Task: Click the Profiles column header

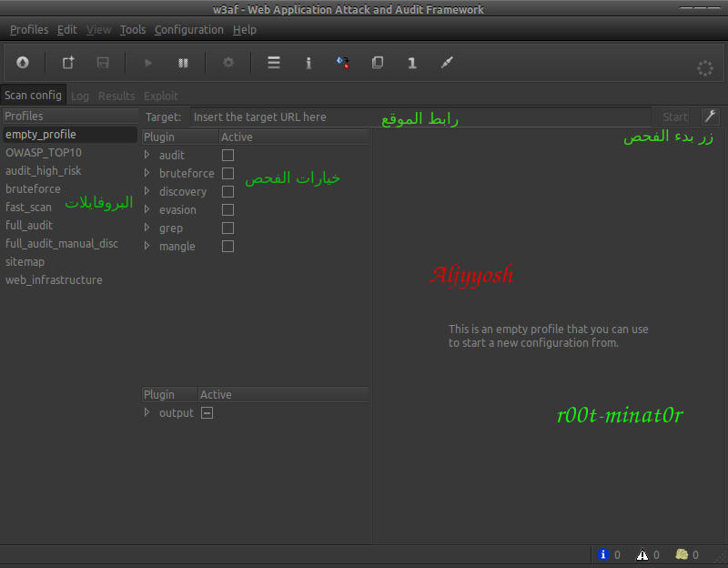Action: click(70, 116)
